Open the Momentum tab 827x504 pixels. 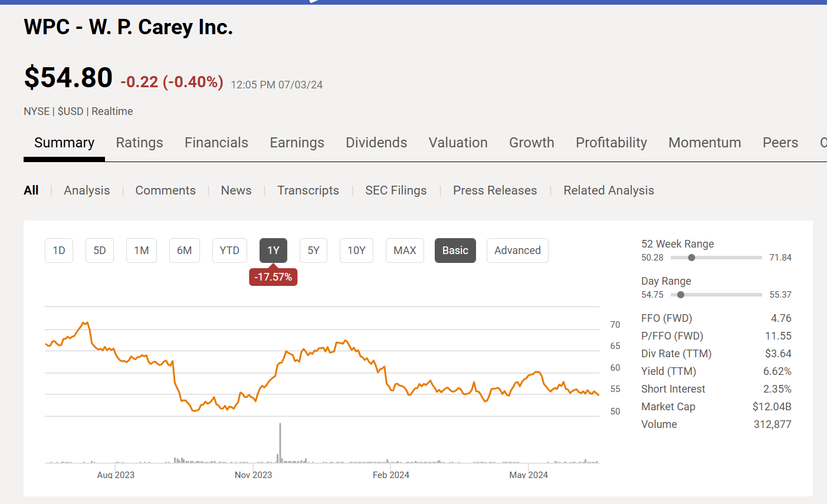705,143
